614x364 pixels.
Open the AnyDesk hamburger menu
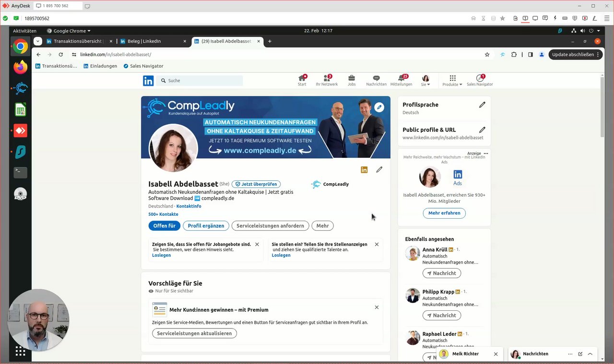607,18
